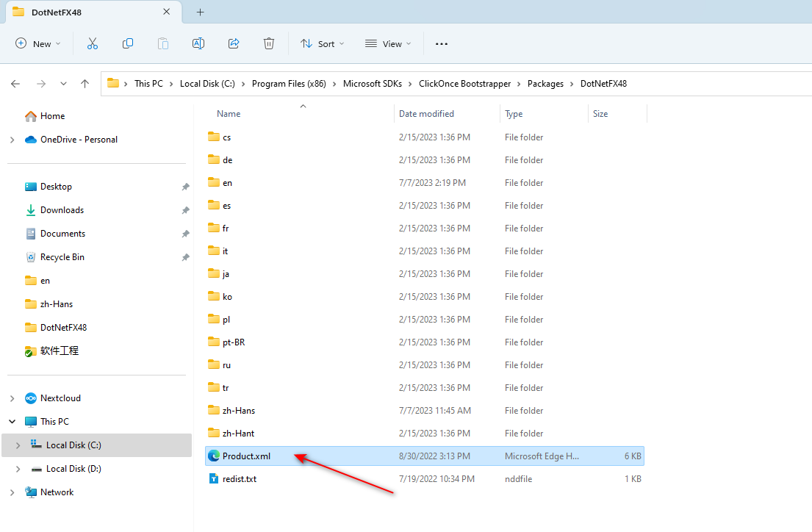Screen dimensions: 812x532
Task: Unpin Desktop using its pin icon
Action: click(185, 187)
